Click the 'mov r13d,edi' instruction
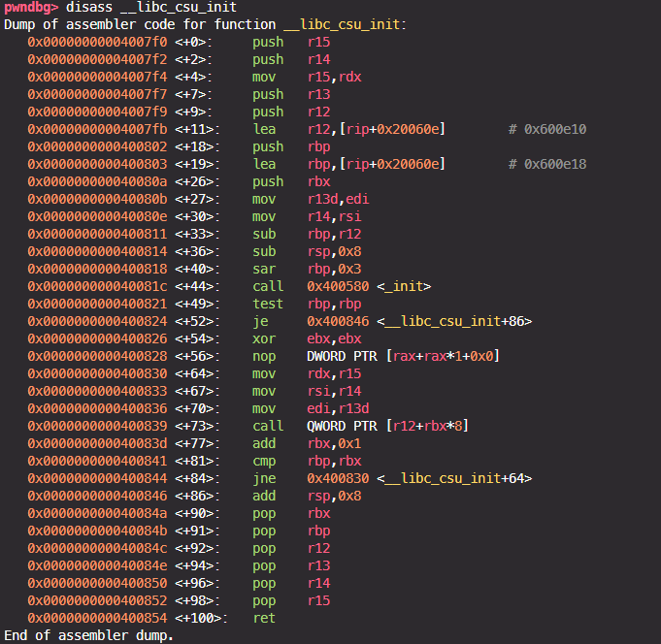 [311, 199]
